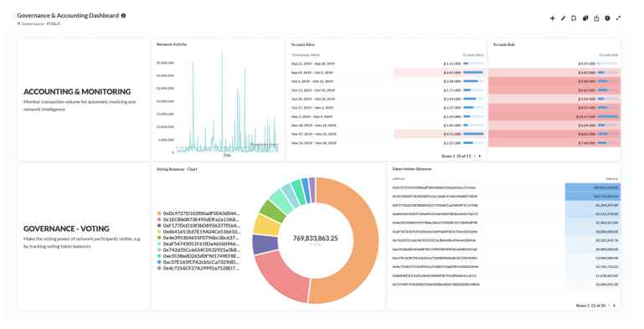This screenshot has height=329, width=644.
Task: Open the Governance - PUBLIC collection link
Action: point(39,23)
